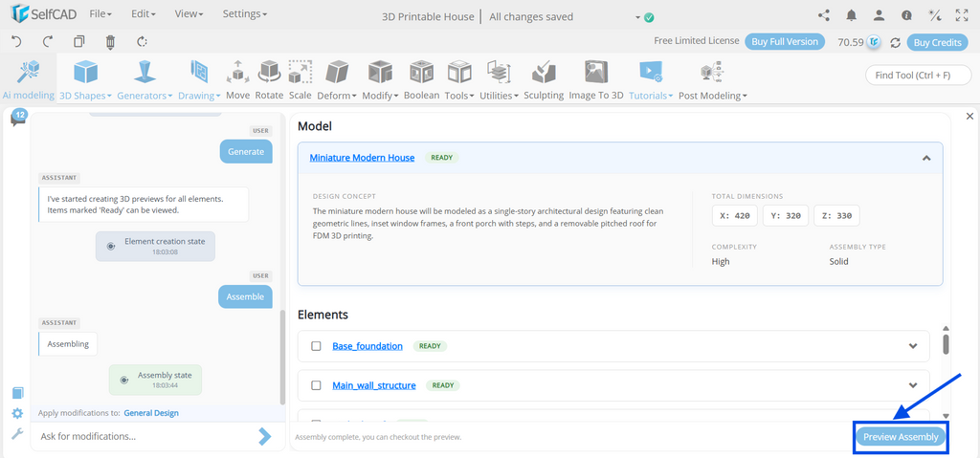Click the chat panel scrollbar

[x=282, y=358]
